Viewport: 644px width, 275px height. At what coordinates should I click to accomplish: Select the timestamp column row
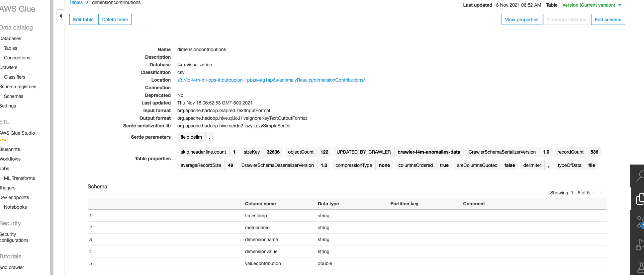tap(347, 216)
